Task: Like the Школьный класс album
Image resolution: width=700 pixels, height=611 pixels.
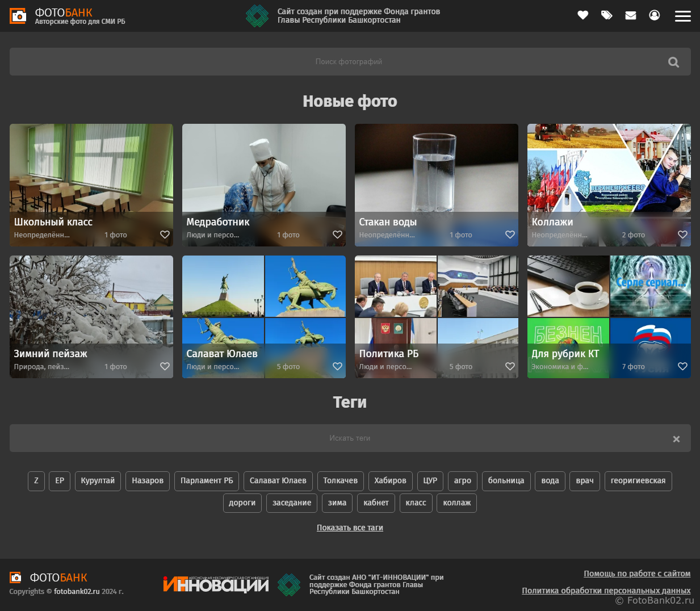Action: (x=165, y=235)
